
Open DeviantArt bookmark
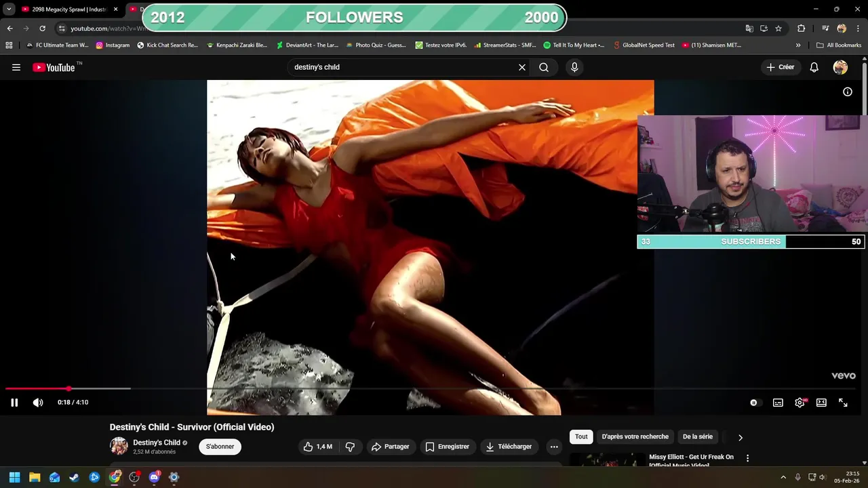(307, 45)
